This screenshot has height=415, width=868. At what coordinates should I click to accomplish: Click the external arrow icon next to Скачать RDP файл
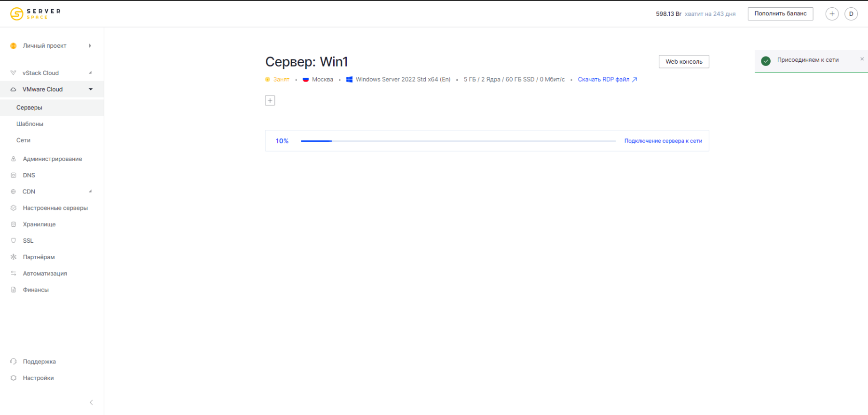(x=635, y=80)
